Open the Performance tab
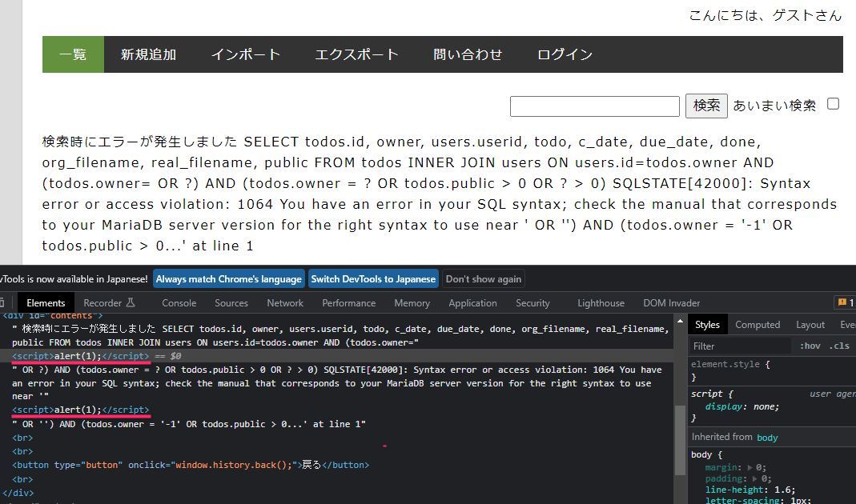Image resolution: width=856 pixels, height=504 pixels. (349, 302)
